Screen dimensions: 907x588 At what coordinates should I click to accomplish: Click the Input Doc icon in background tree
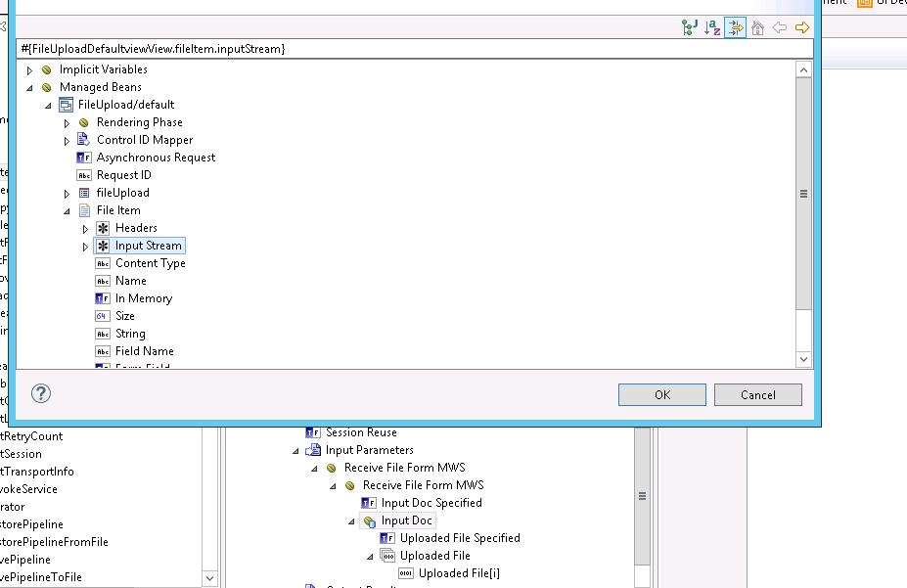369,520
